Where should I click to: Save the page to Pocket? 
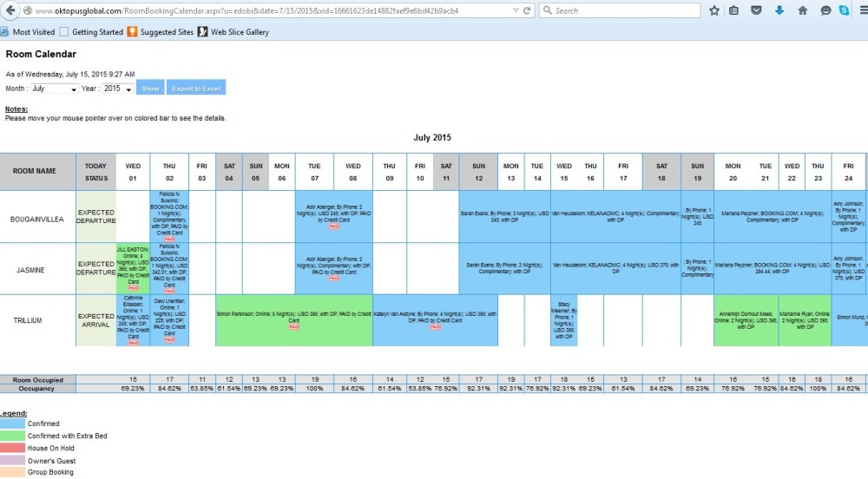756,11
